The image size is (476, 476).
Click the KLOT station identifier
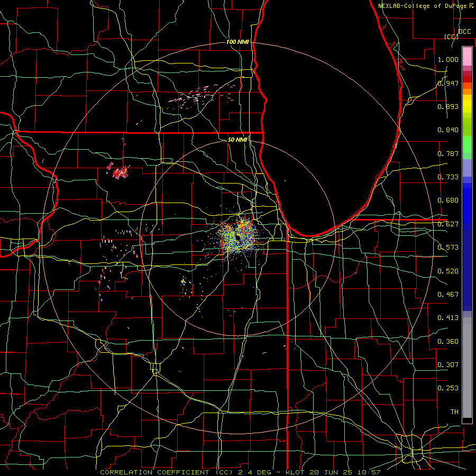click(x=295, y=472)
